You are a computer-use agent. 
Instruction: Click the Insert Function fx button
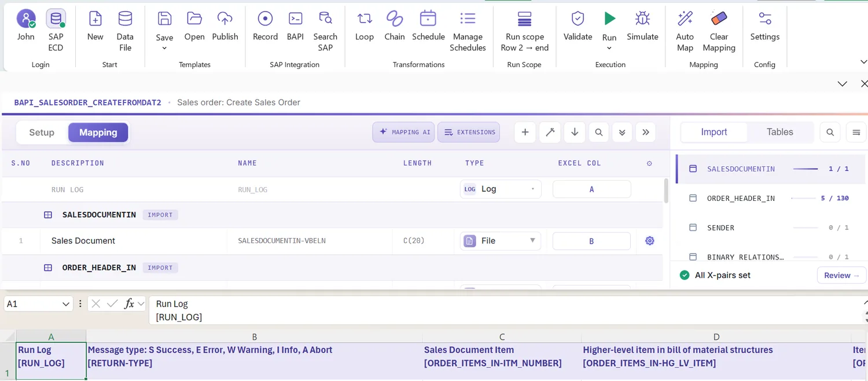pos(129,303)
